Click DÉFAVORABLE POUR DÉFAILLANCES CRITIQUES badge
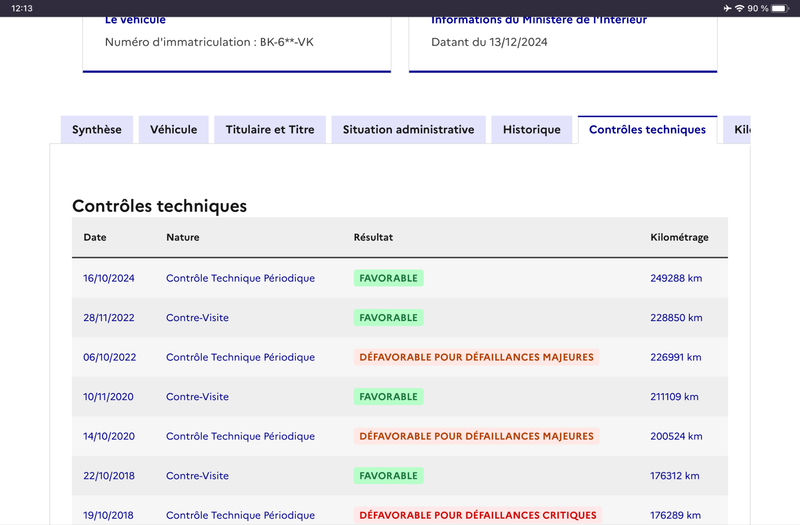 478,515
